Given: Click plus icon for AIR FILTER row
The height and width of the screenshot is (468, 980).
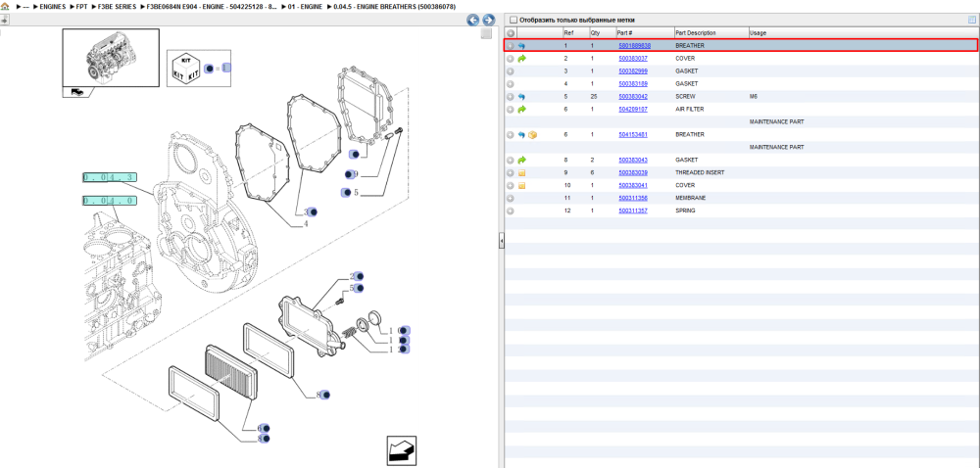Looking at the screenshot, I should pyautogui.click(x=510, y=110).
